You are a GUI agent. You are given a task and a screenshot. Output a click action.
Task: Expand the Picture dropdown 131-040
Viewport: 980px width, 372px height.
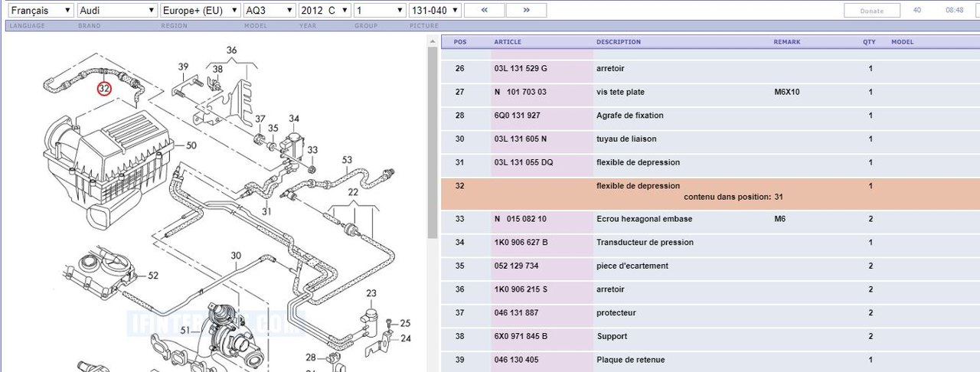point(434,11)
